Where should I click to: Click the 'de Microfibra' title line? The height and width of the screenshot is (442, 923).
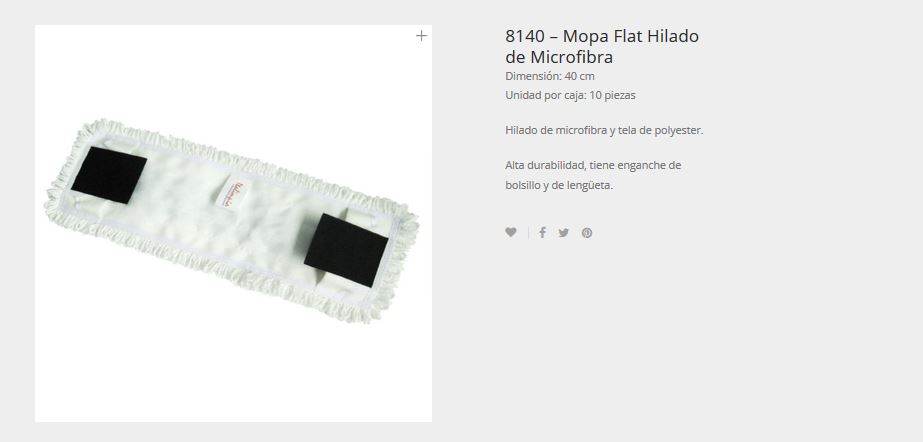point(559,57)
